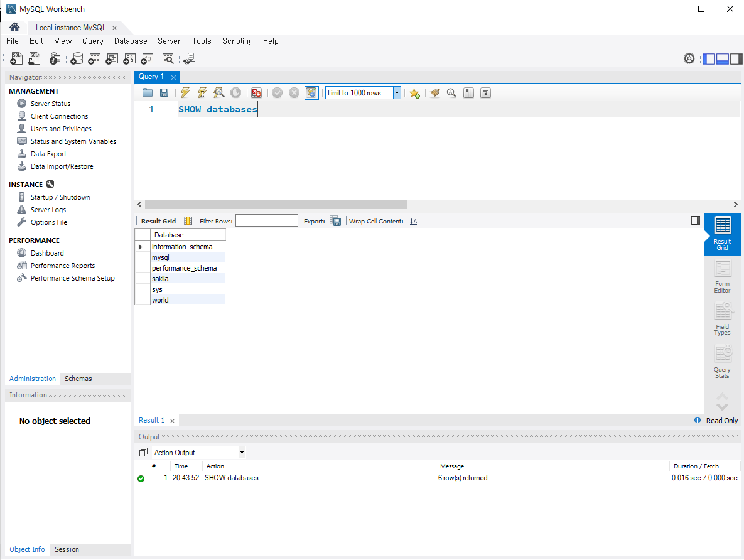The width and height of the screenshot is (744, 560).
Task: Add to snippets star icon
Action: pyautogui.click(x=415, y=93)
